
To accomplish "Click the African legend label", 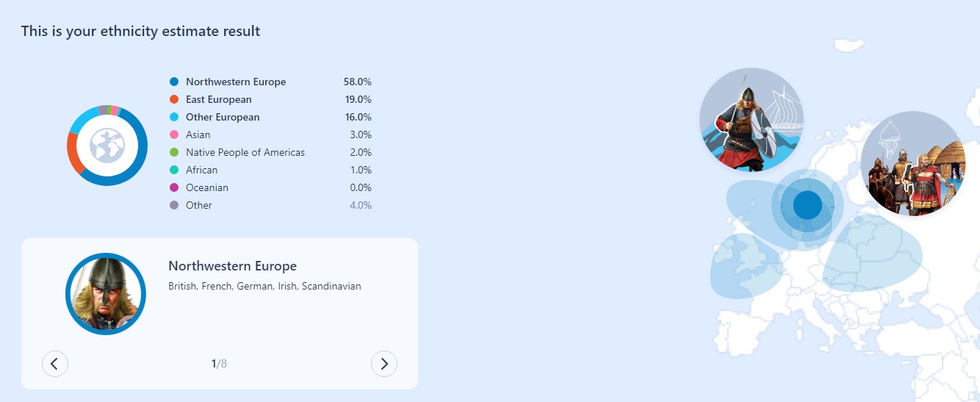I will [x=201, y=170].
